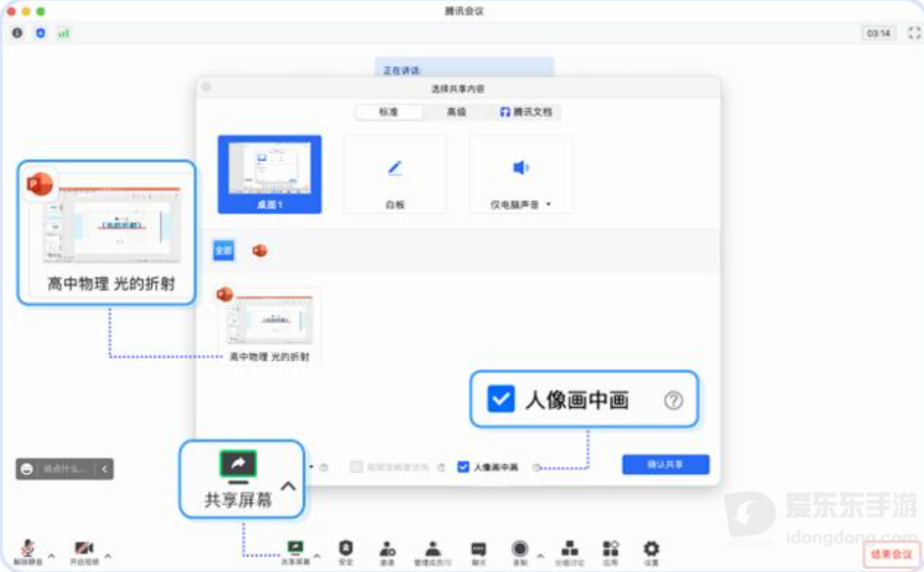The height and width of the screenshot is (572, 924).
Task: Toggle the 视频流畅度优先 checkbox
Action: [x=356, y=467]
